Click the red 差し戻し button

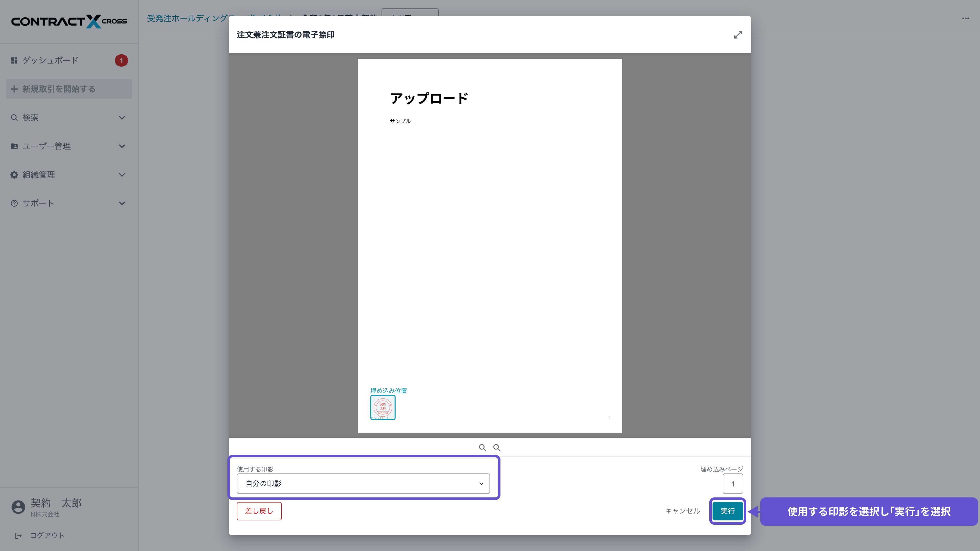(x=259, y=511)
